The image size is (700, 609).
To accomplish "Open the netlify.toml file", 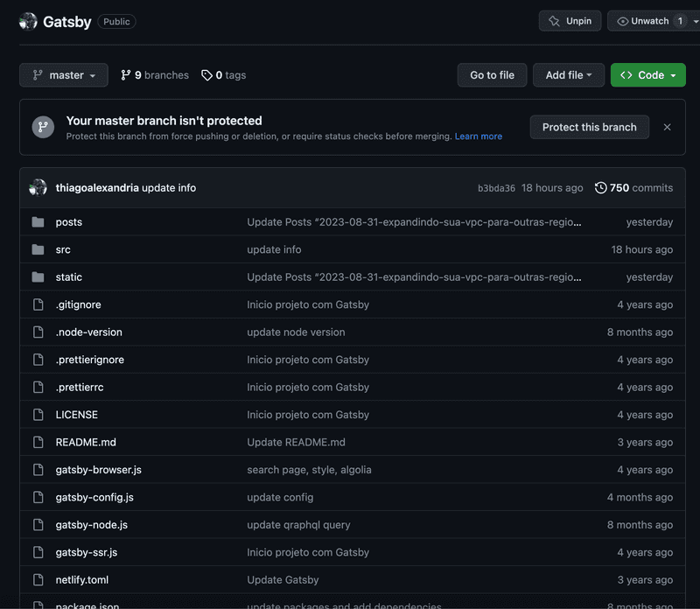I will (82, 580).
